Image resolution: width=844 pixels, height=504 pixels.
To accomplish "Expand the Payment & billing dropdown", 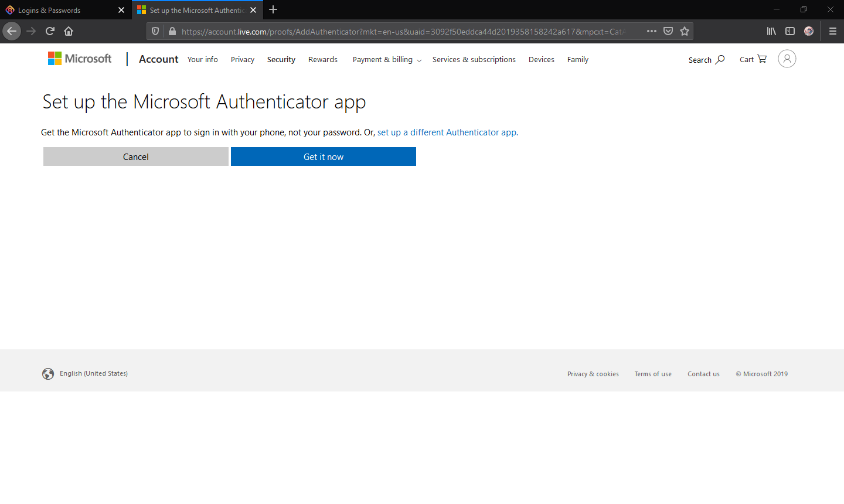I will (x=387, y=60).
